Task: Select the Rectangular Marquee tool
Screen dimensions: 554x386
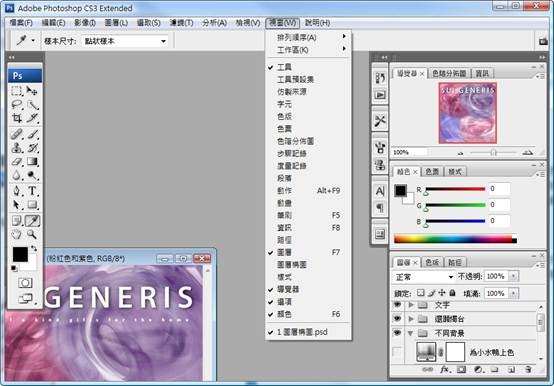Action: (16, 91)
